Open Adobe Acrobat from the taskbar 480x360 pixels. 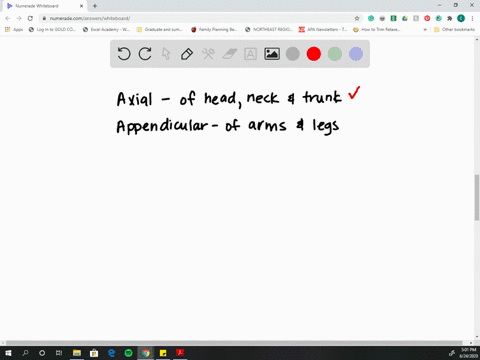[x=180, y=353]
